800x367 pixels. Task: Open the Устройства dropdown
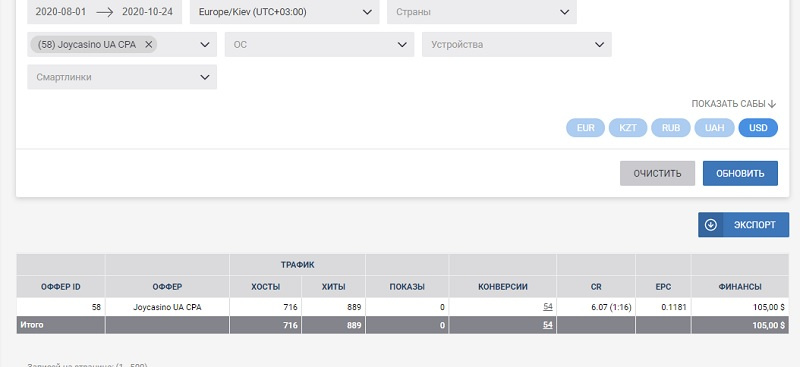[x=516, y=44]
